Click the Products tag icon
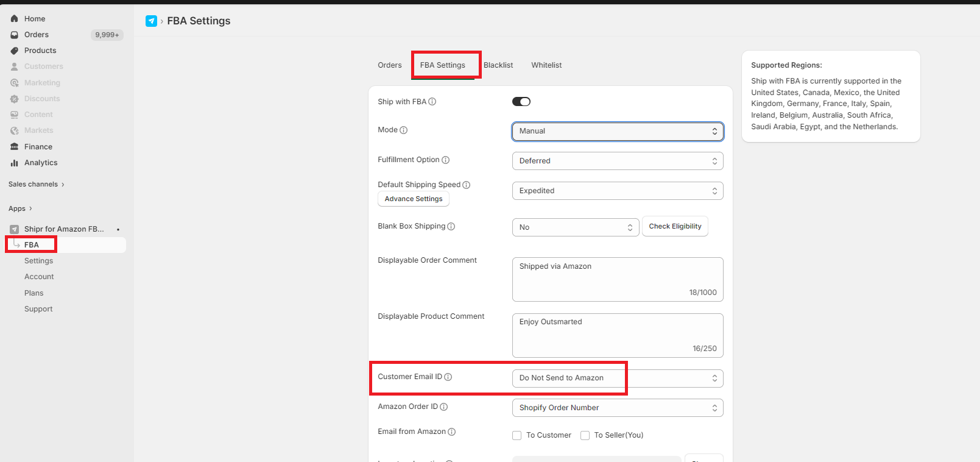 (x=15, y=51)
